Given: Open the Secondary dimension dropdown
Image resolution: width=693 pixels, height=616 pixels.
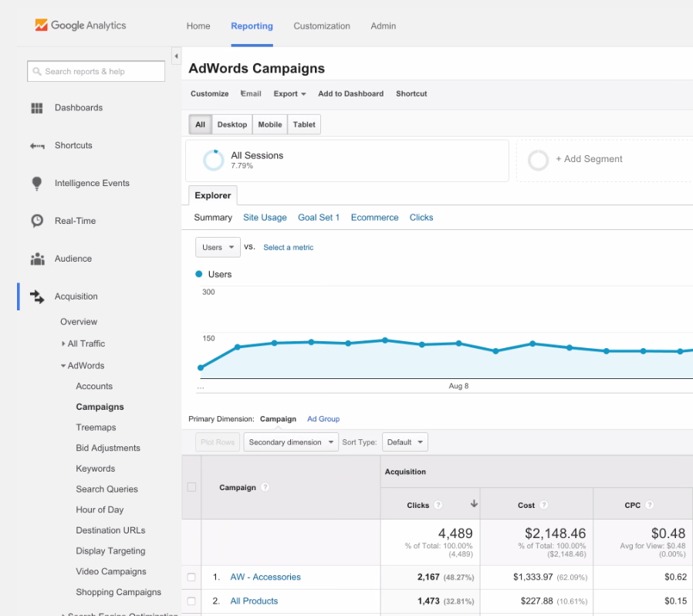Looking at the screenshot, I should tap(291, 442).
